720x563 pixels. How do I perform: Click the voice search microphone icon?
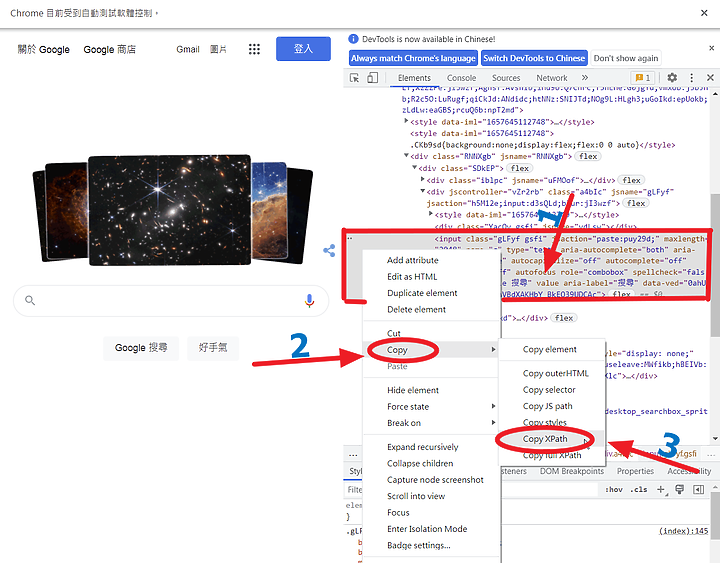click(x=309, y=300)
